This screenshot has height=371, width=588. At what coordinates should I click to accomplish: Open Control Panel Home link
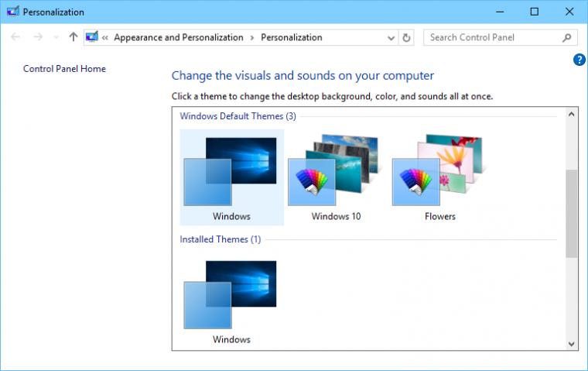(x=64, y=69)
